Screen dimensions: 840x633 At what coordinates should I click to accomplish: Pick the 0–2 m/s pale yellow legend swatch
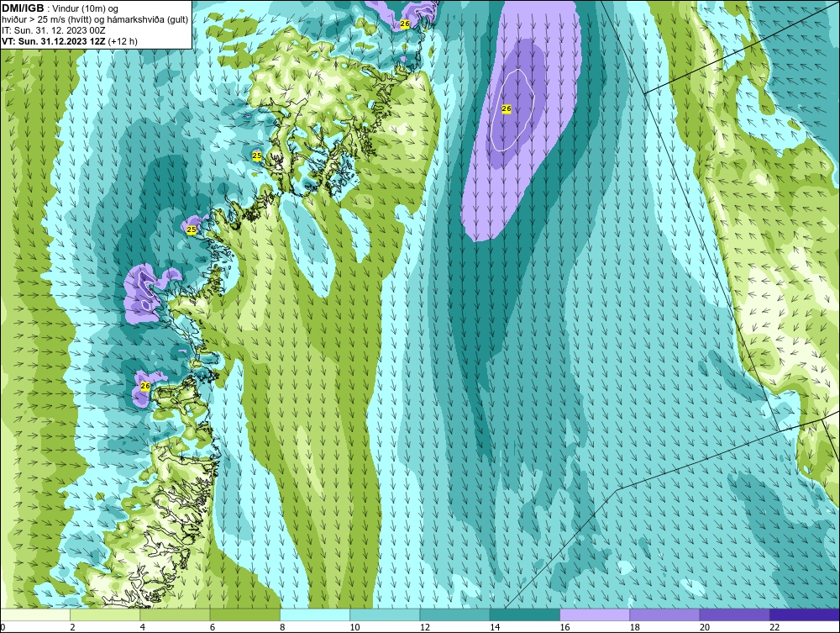click(35, 615)
